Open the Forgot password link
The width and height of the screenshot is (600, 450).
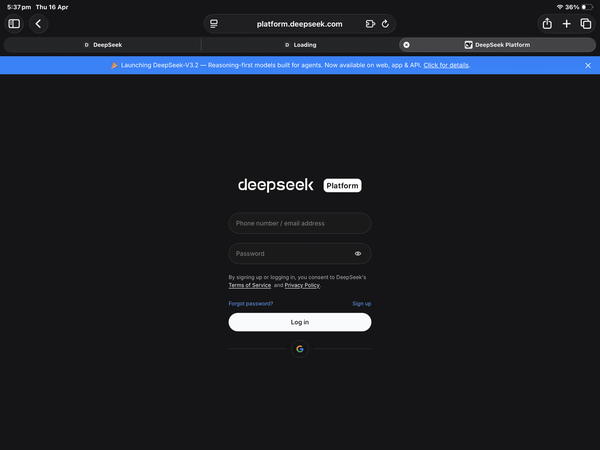click(x=250, y=303)
